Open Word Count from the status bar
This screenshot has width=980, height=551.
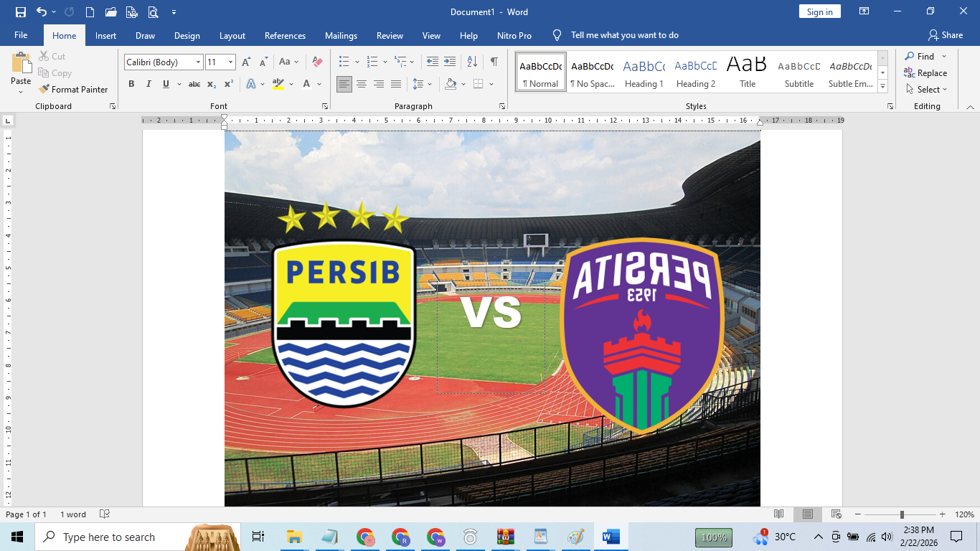[x=73, y=514]
